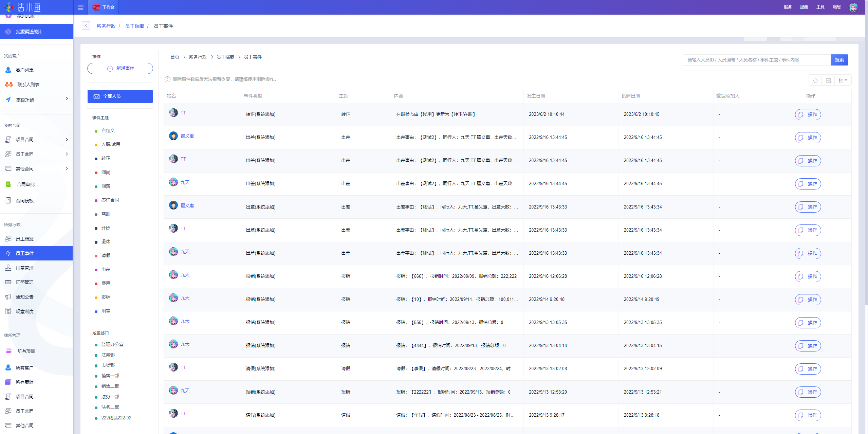868x434 pixels.
Task: Open 通知公告 in sidebar
Action: pos(24,297)
